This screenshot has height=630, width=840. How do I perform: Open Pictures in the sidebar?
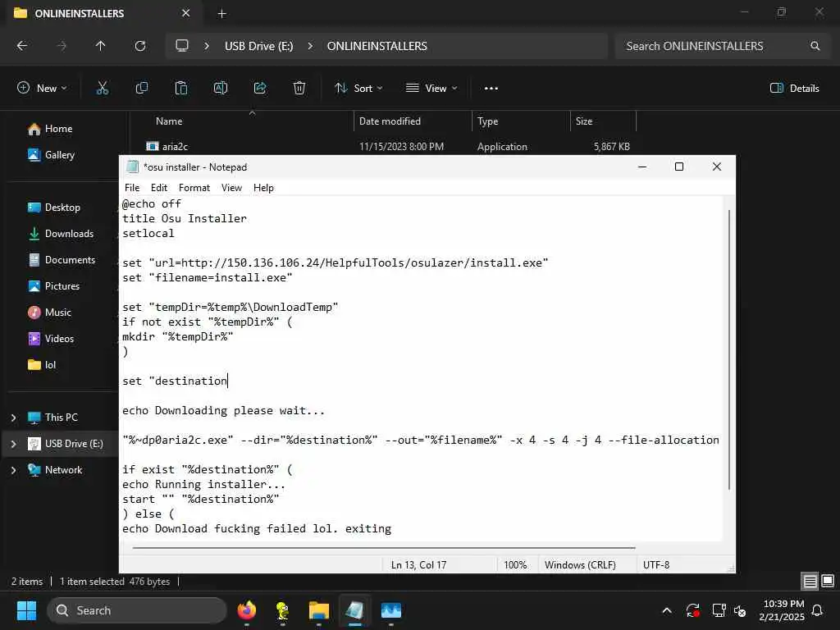point(62,286)
